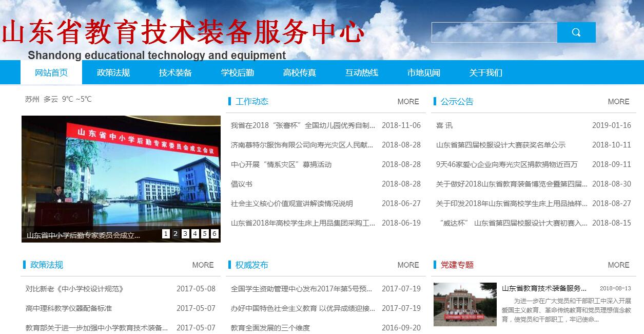Click the 山东省教育技术装备服务中心 site title
The width and height of the screenshot is (644, 334).
(x=183, y=32)
